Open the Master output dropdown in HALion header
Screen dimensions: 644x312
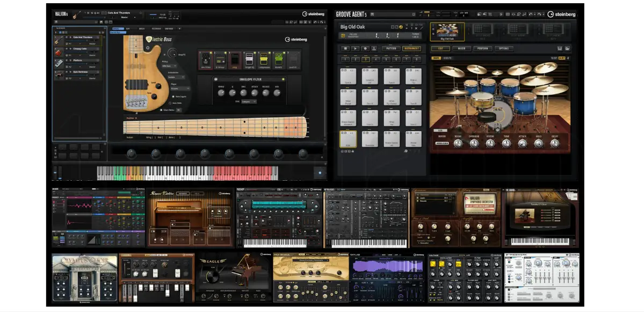125,16
